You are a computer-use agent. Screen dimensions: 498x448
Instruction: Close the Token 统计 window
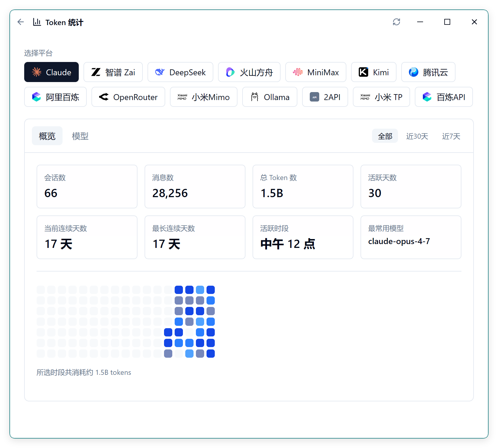[x=474, y=22]
